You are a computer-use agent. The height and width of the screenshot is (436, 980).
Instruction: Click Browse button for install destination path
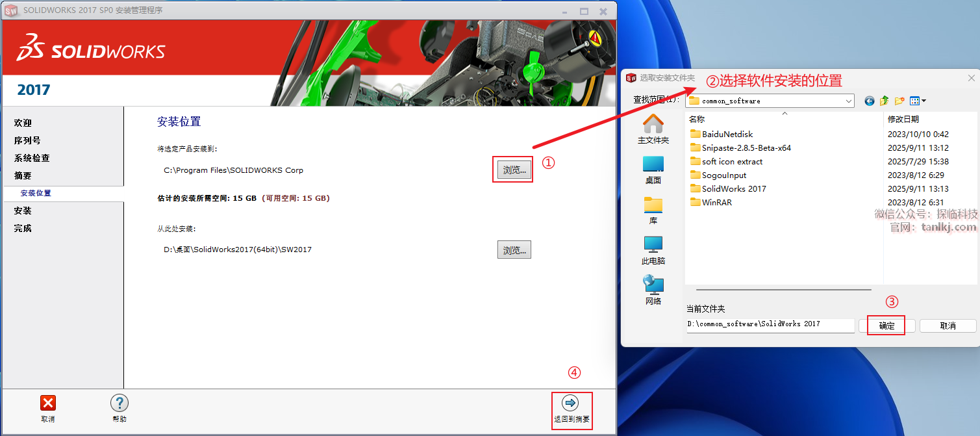click(x=514, y=170)
